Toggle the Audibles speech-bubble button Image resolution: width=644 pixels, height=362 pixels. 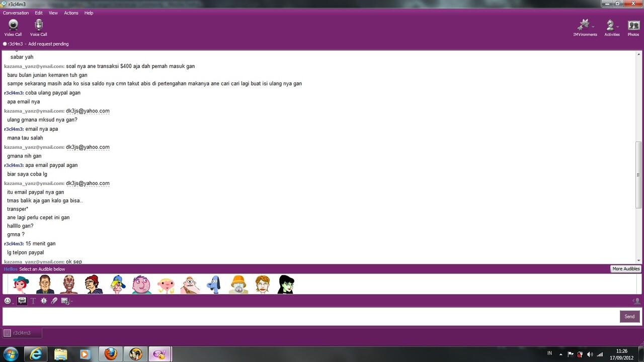click(x=22, y=301)
